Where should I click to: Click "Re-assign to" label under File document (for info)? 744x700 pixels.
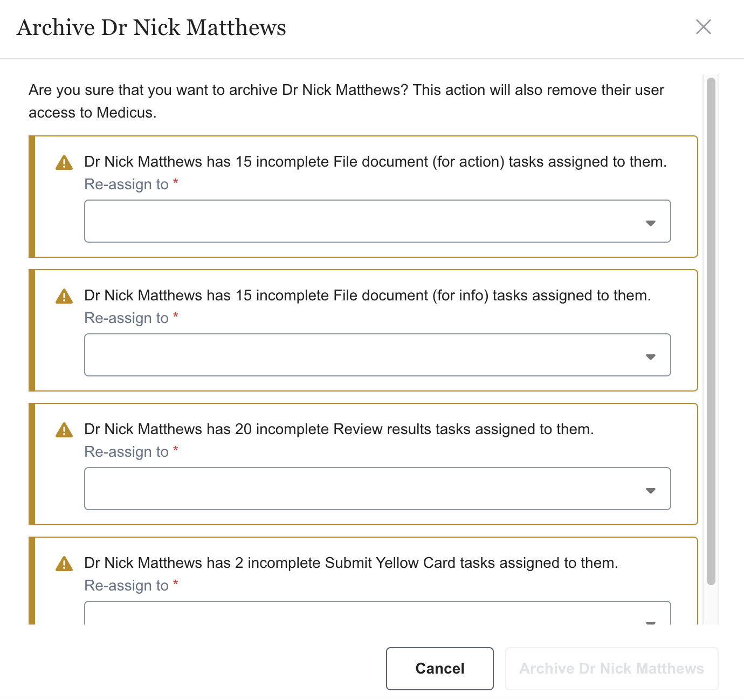click(x=127, y=318)
